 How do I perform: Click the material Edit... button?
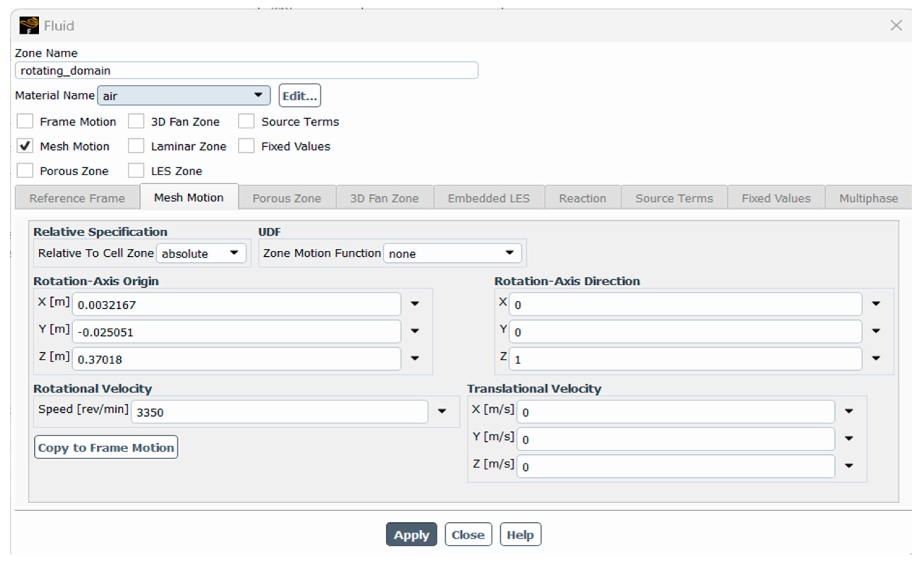tap(299, 96)
